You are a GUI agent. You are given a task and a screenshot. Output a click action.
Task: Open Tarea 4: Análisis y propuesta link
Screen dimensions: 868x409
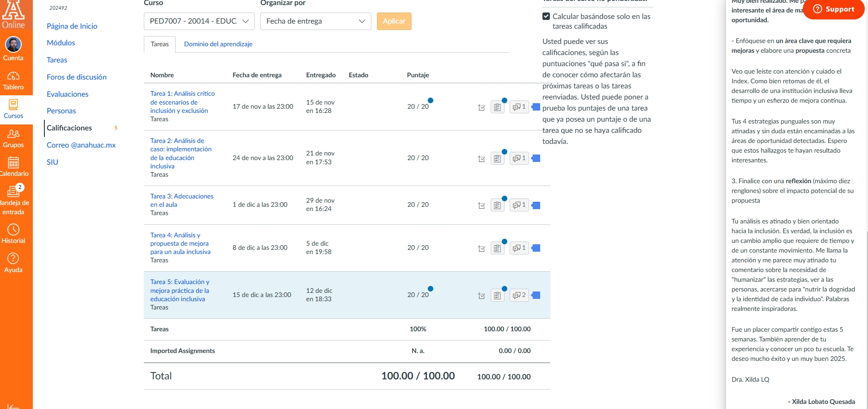point(180,243)
